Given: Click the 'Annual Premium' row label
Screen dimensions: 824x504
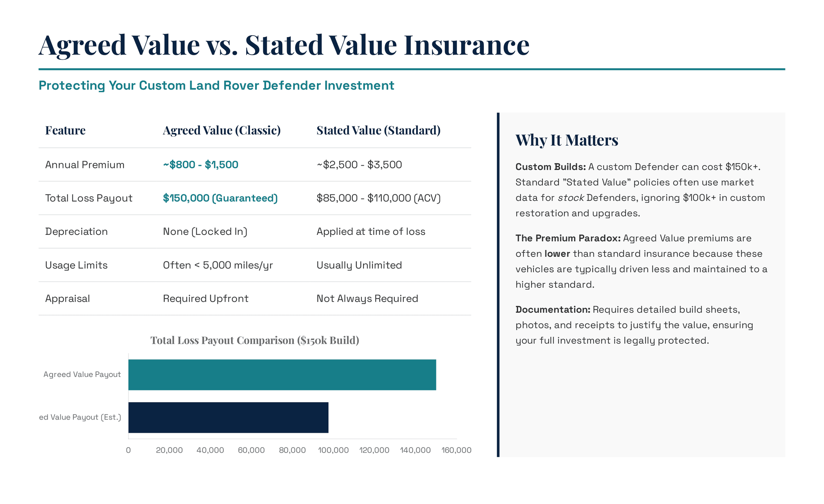Looking at the screenshot, I should 85,165.
